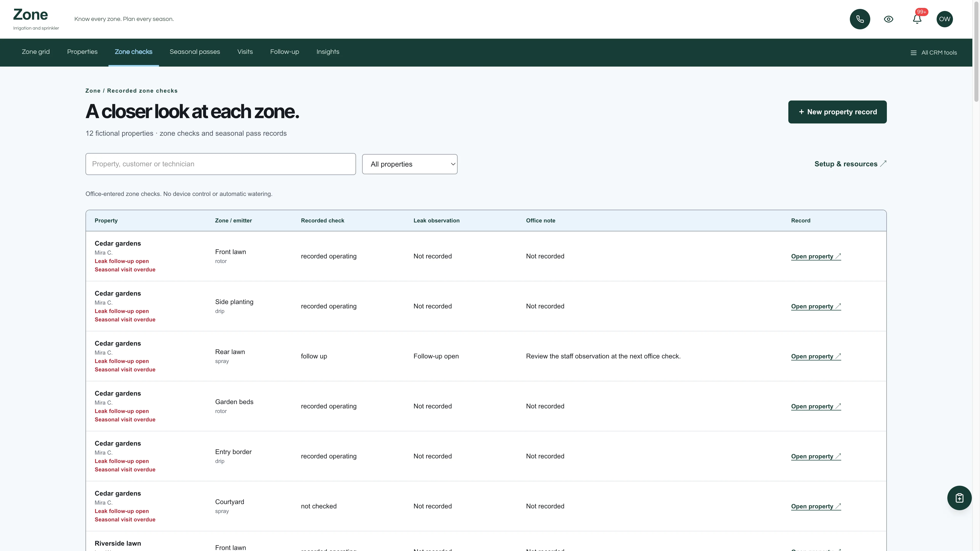The image size is (980, 551).
Task: Open property for Entry border row
Action: (x=816, y=456)
